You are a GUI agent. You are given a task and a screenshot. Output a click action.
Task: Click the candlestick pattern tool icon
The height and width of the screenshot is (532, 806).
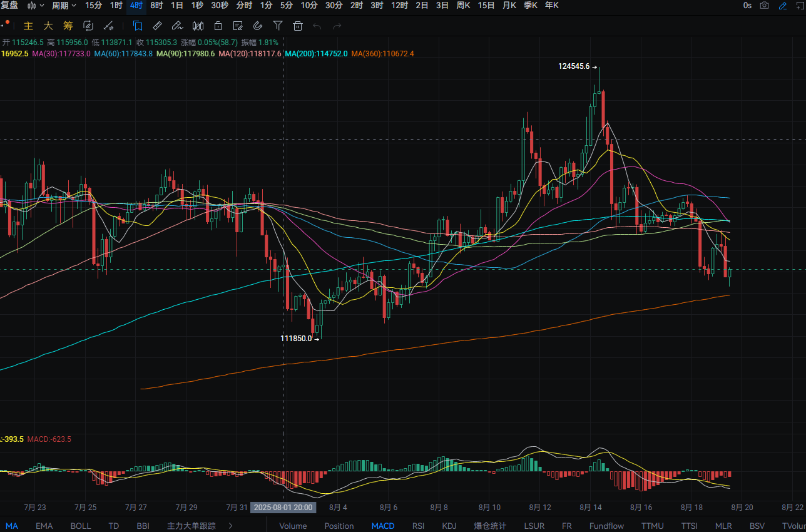pos(198,26)
